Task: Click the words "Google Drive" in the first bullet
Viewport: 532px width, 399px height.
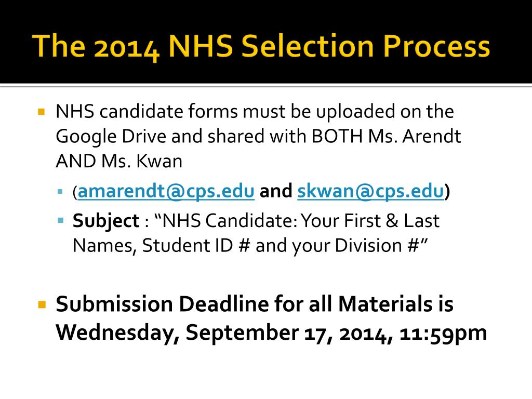Action: coord(111,137)
